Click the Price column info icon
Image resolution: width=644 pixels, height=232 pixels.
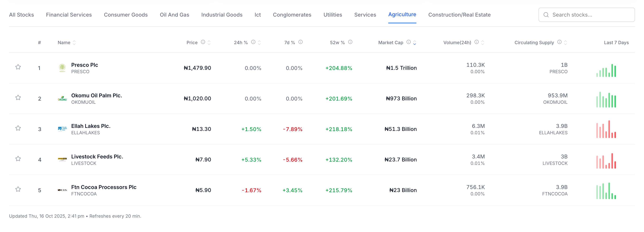point(203,42)
